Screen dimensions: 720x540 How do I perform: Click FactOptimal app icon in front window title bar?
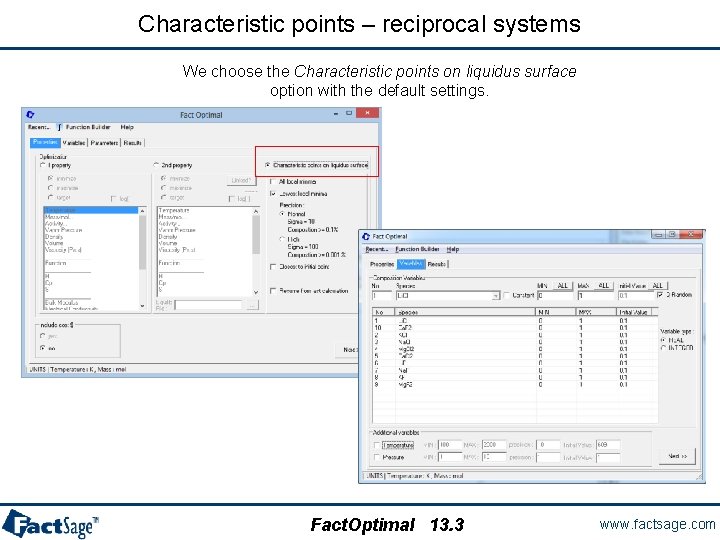(x=366, y=236)
